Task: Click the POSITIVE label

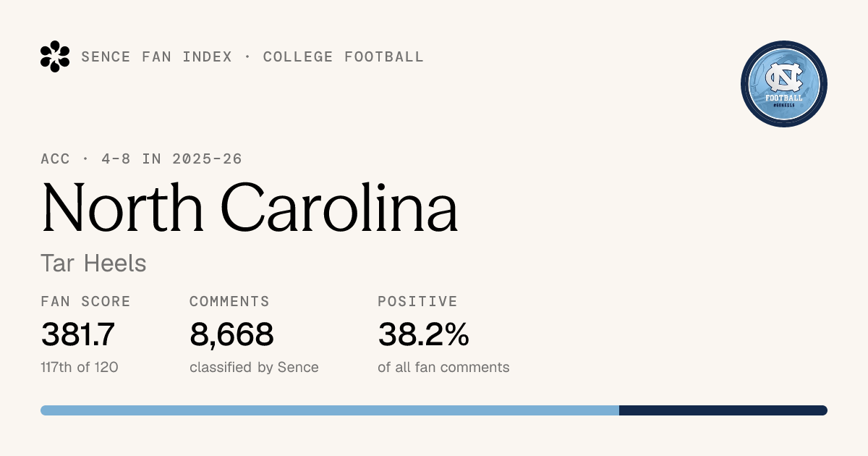Action: coord(418,301)
